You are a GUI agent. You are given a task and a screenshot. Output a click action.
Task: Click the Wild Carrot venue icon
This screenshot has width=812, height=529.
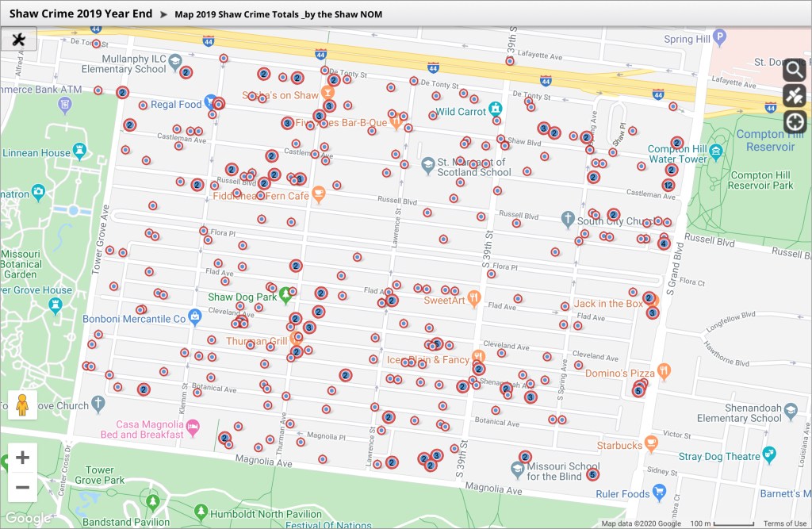496,109
